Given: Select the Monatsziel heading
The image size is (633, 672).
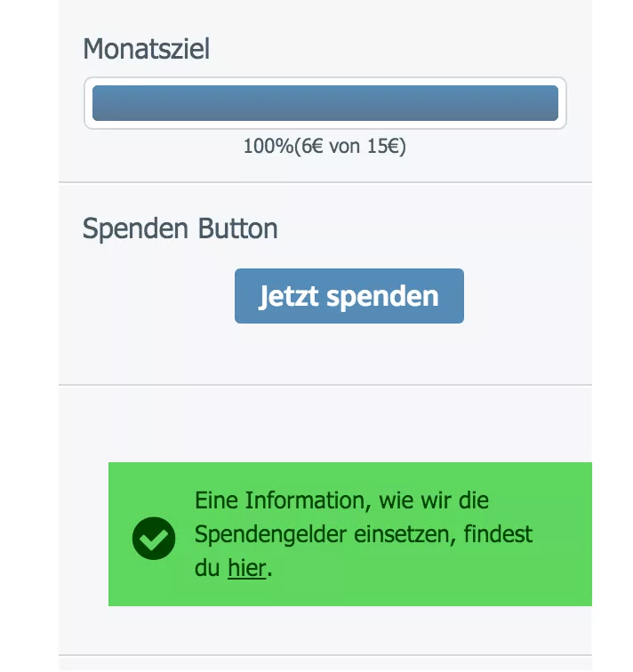Looking at the screenshot, I should tap(146, 49).
